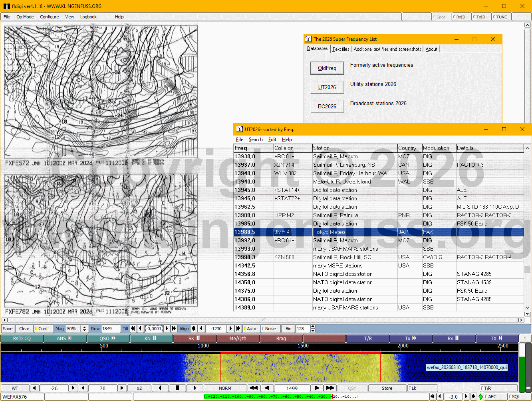Toggle the RxID button

[461, 17]
